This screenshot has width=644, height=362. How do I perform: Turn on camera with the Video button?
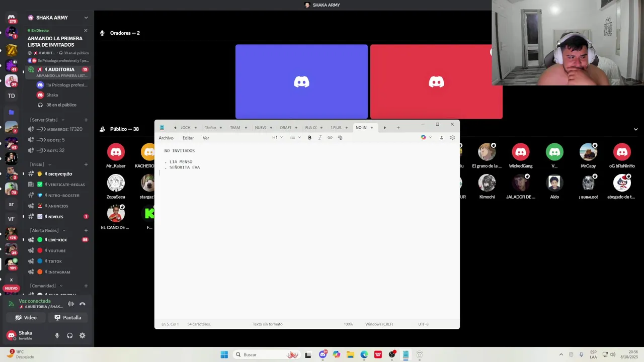[26, 318]
